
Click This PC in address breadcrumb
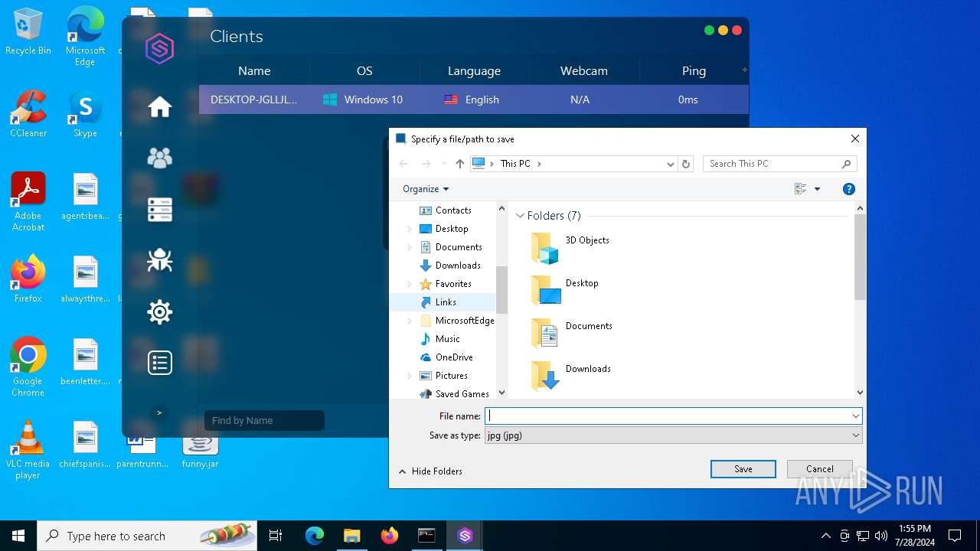[515, 164]
